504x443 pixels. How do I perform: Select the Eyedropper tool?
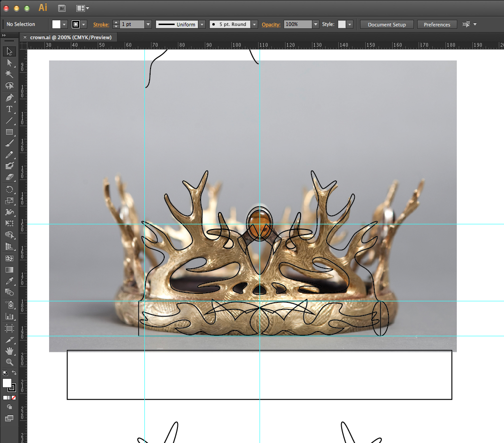click(9, 281)
